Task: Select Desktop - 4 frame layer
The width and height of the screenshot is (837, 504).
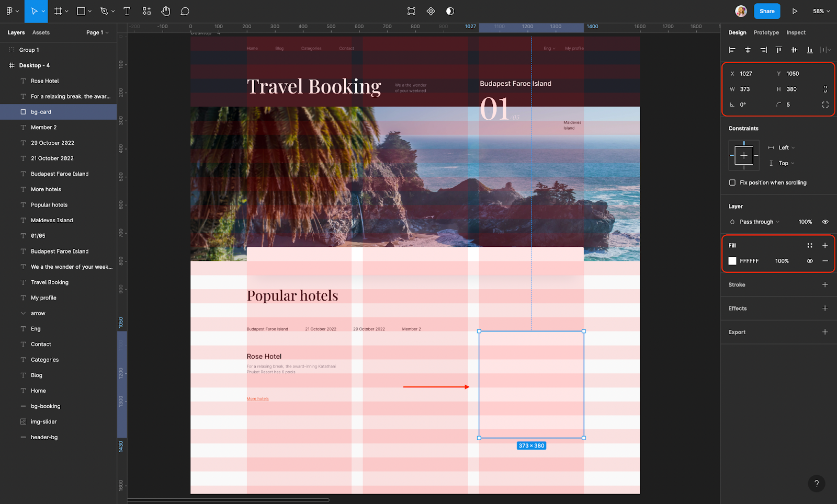Action: 58,65
